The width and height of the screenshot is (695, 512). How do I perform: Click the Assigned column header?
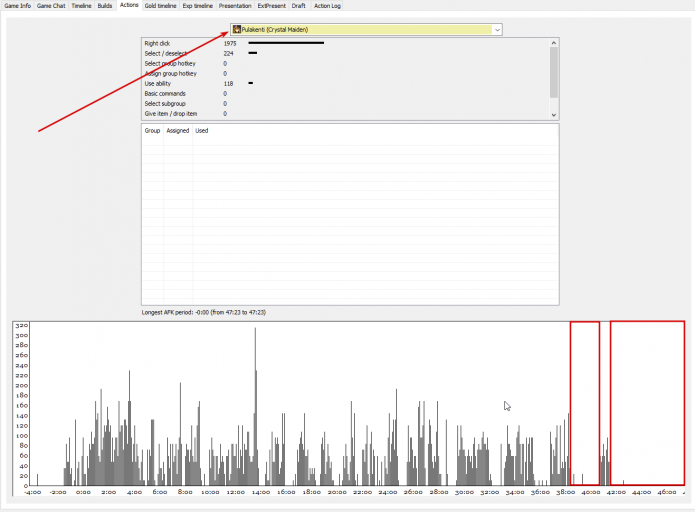point(178,131)
